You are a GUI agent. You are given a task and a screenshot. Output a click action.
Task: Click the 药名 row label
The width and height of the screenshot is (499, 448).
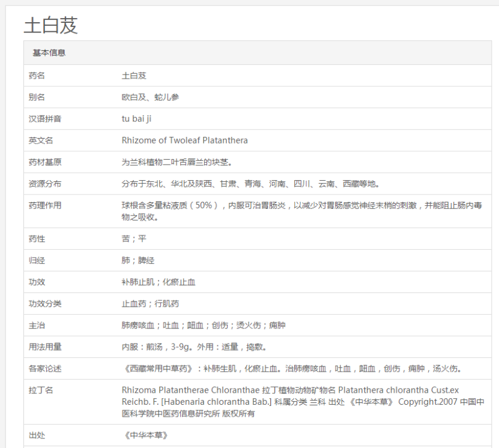(x=37, y=76)
